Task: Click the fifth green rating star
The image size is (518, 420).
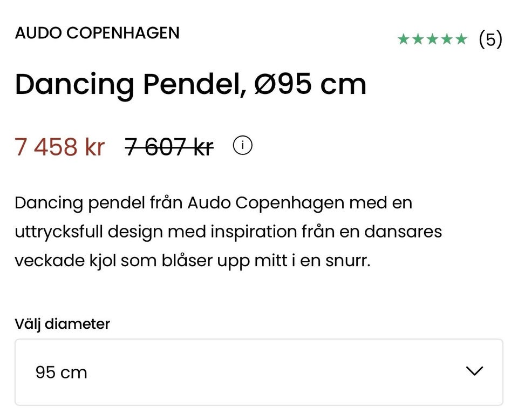Action: 461,39
